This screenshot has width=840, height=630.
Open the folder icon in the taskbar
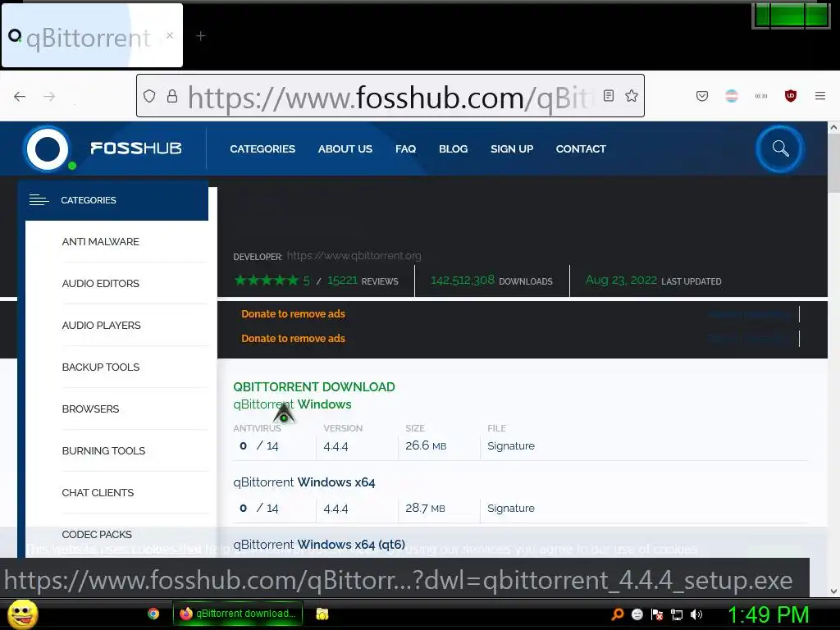(x=322, y=614)
